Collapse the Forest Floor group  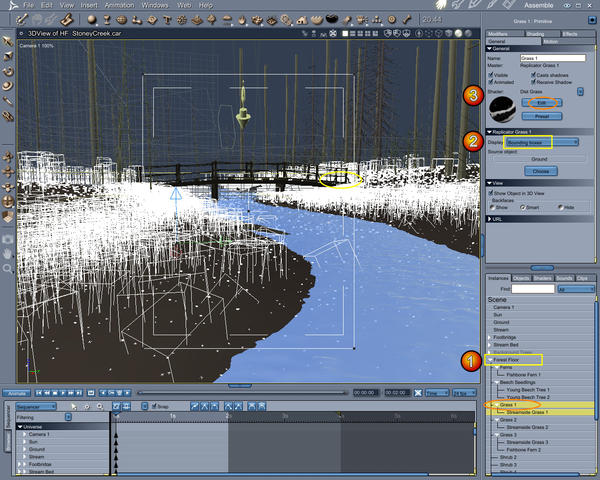pos(490,360)
